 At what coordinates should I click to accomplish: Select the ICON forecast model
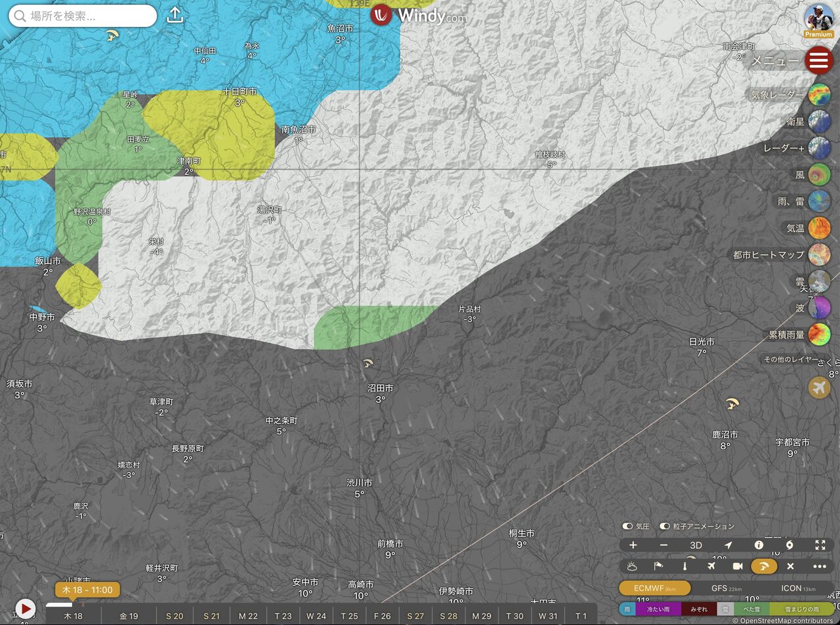coord(798,588)
